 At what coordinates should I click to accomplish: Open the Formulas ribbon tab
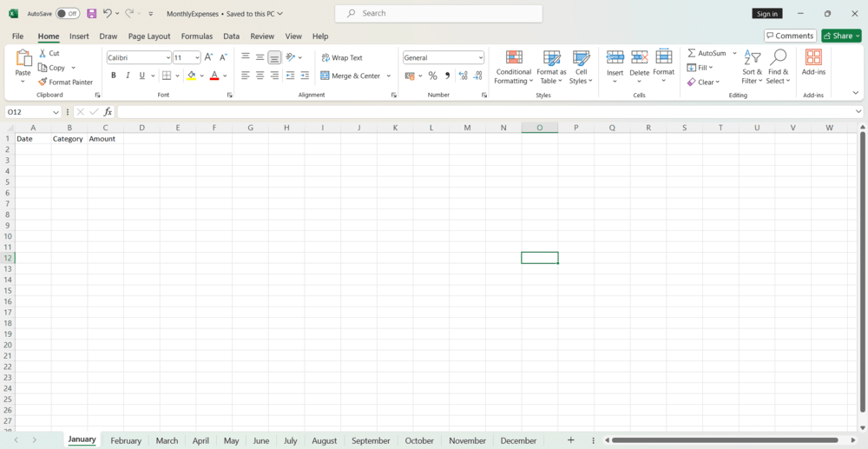(x=197, y=36)
